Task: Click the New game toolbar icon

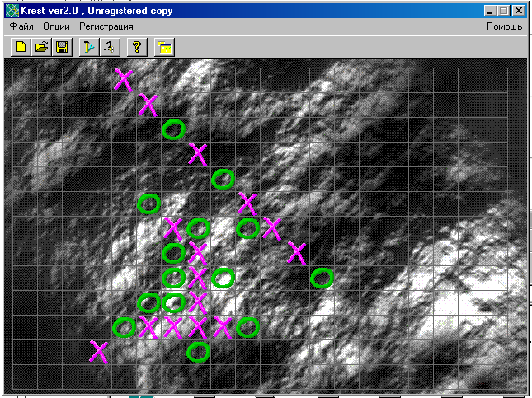Action: [19, 47]
